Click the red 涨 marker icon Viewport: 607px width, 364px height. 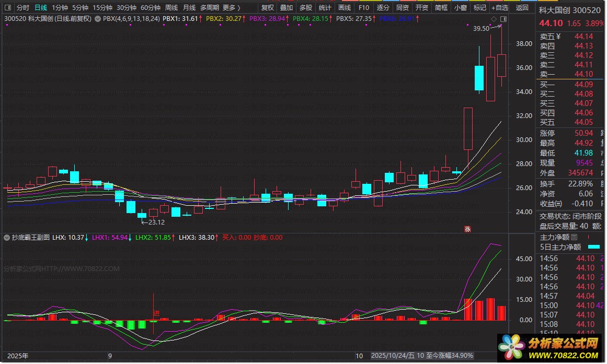click(467, 229)
